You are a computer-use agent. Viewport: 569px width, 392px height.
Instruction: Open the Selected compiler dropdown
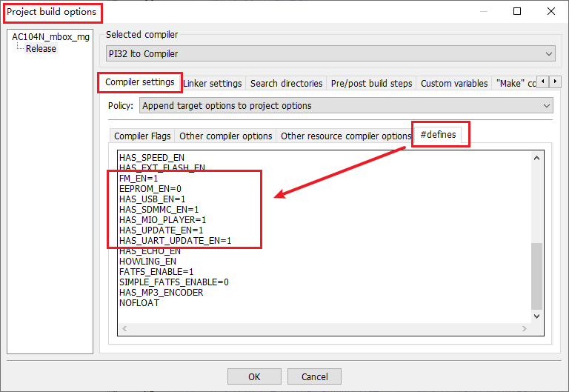pyautogui.click(x=330, y=53)
